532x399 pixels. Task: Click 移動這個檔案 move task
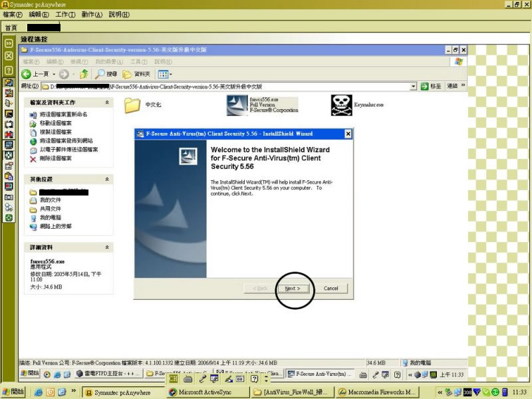coord(51,123)
